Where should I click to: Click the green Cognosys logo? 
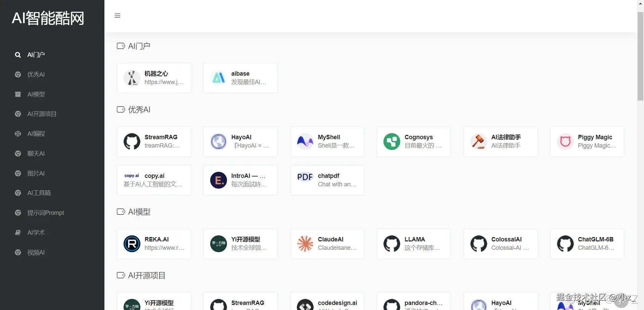pos(392,142)
